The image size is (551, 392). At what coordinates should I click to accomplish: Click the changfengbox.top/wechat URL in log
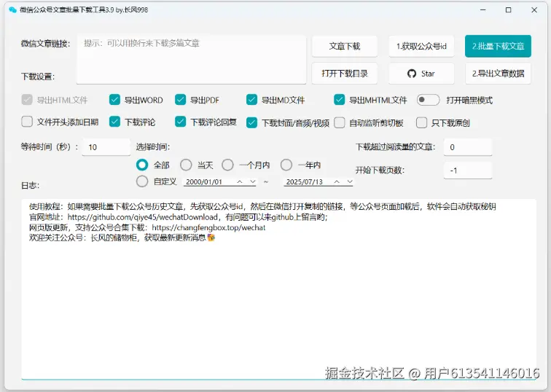[208, 227]
